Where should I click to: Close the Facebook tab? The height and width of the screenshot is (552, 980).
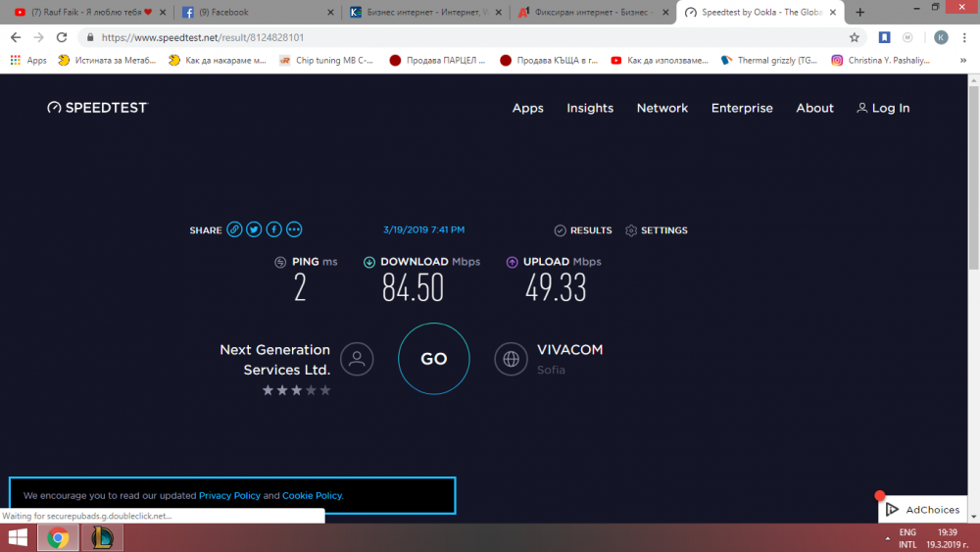pos(330,12)
